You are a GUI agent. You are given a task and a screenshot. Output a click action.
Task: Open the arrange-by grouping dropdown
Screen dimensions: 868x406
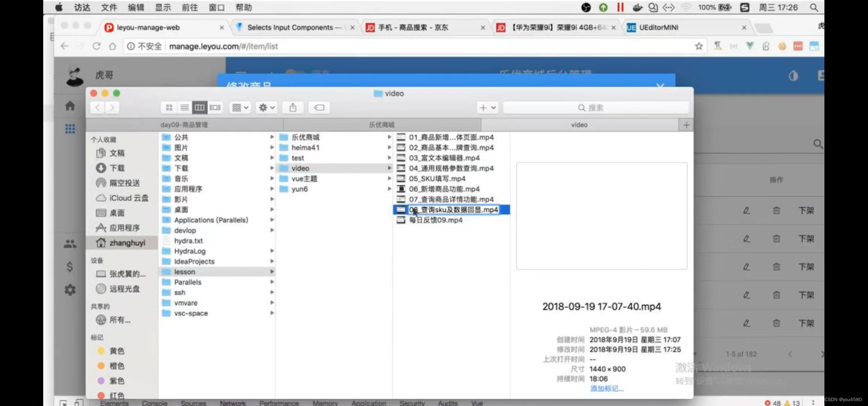[x=240, y=108]
